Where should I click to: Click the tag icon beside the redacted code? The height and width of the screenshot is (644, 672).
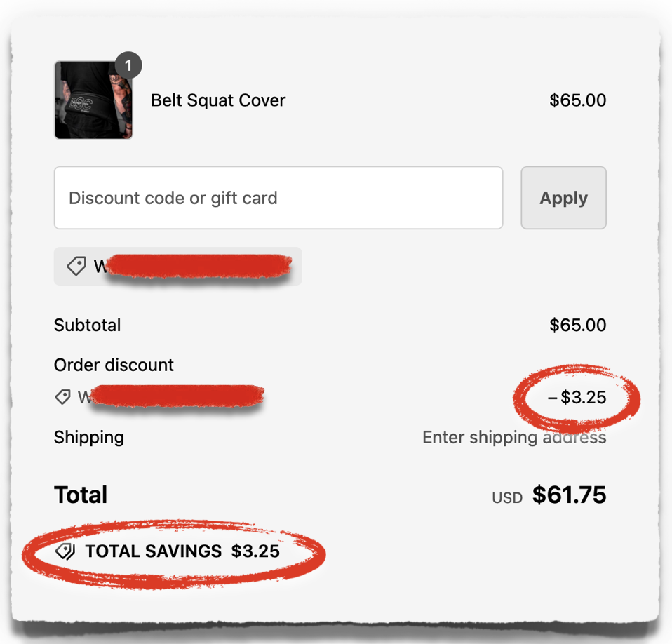pyautogui.click(x=62, y=397)
